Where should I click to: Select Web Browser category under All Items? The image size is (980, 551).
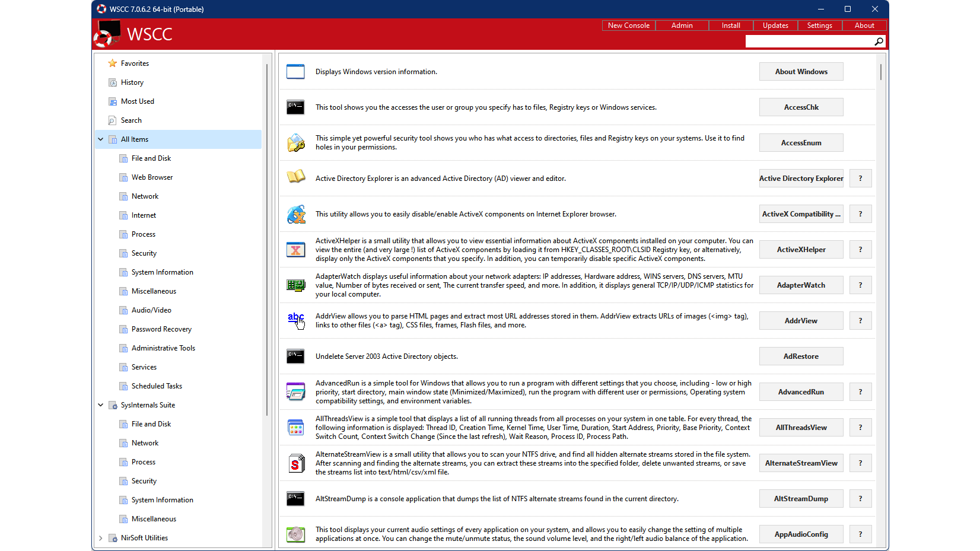(x=152, y=177)
